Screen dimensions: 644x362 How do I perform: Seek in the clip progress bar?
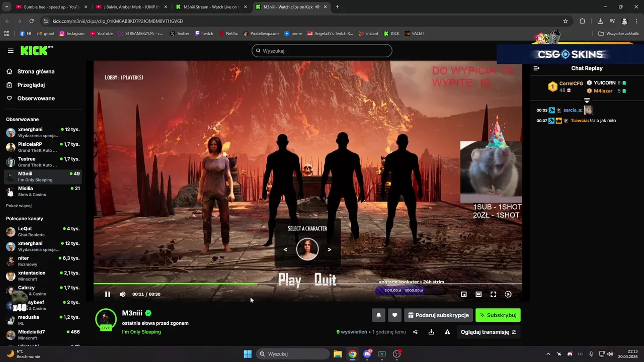point(307,284)
